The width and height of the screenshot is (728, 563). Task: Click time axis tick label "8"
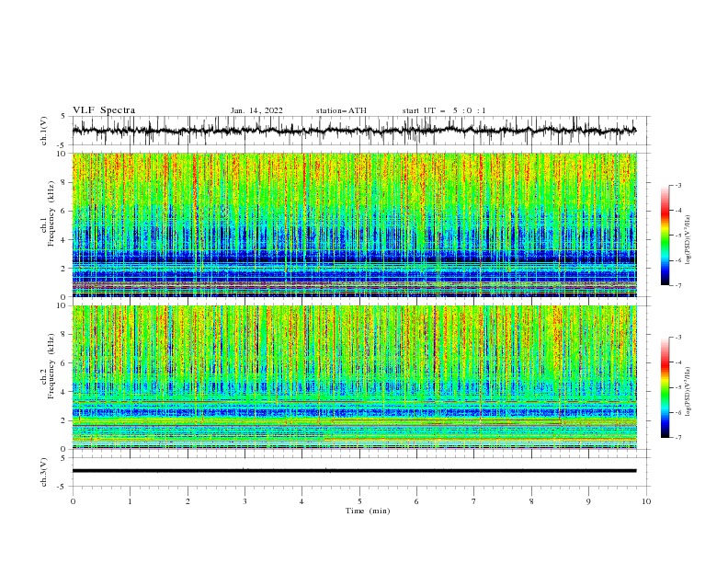click(531, 501)
